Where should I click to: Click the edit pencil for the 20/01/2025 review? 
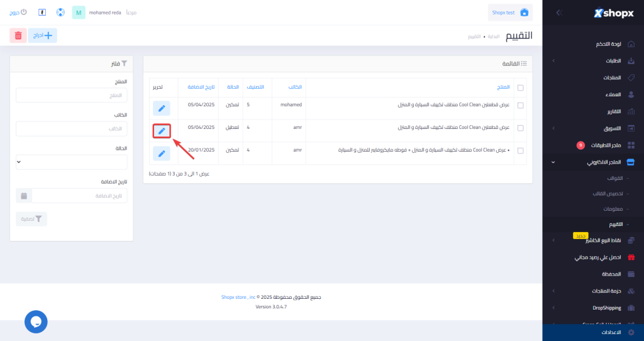point(162,153)
